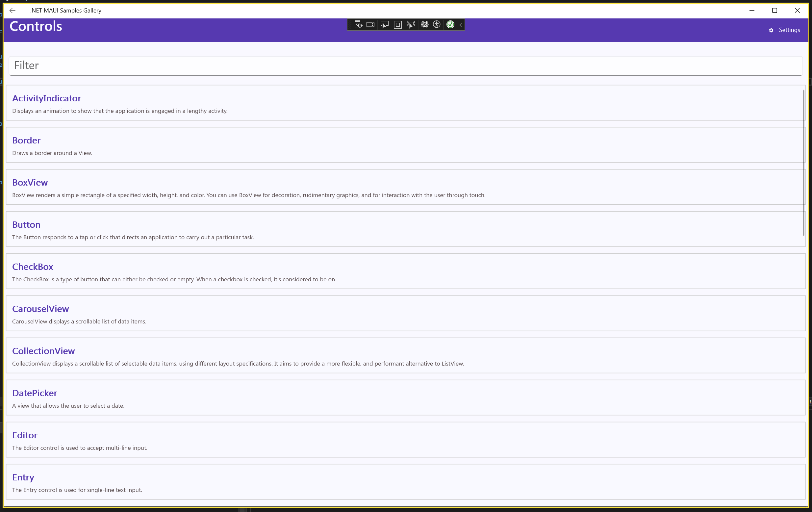812x512 pixels.
Task: Click the green checkmark status icon
Action: click(450, 25)
